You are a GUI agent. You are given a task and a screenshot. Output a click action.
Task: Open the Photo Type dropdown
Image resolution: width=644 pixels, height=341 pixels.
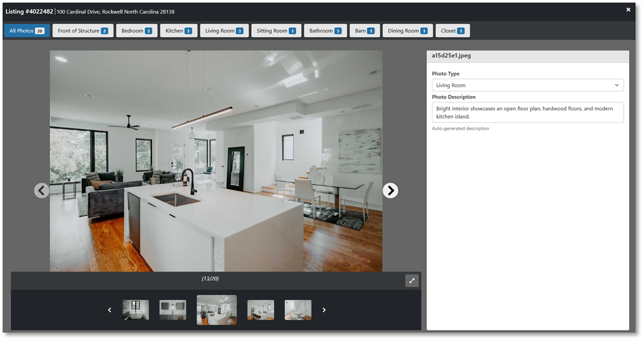[527, 85]
